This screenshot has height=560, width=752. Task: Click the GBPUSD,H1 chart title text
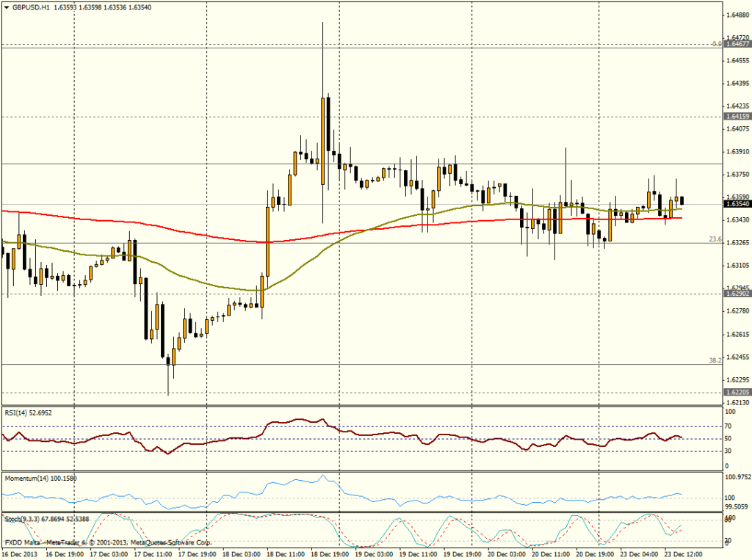pos(34,7)
